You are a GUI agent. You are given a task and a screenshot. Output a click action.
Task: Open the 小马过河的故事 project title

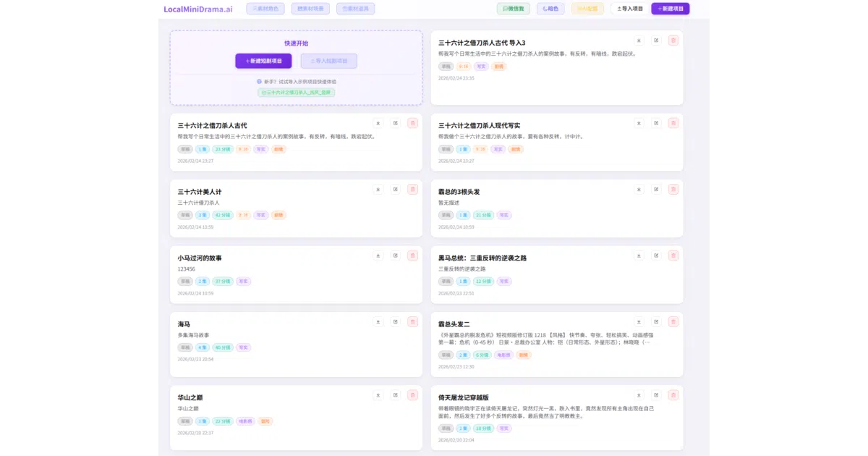pos(200,258)
